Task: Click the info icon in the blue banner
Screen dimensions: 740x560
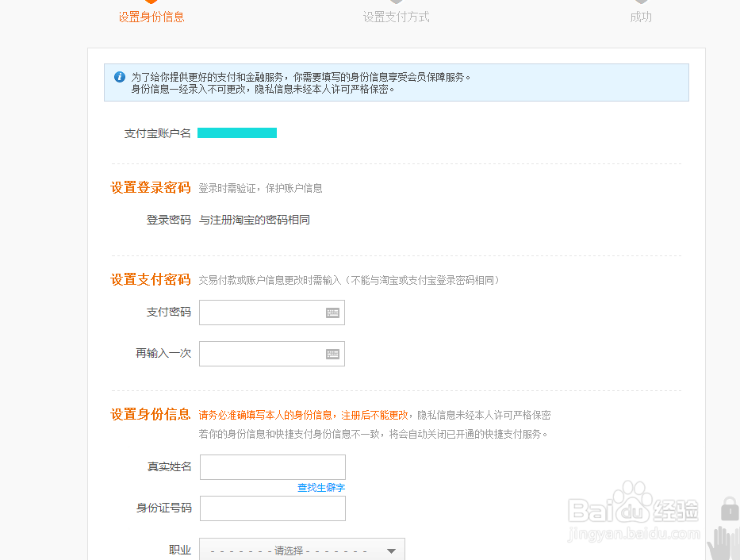Action: pos(120,76)
